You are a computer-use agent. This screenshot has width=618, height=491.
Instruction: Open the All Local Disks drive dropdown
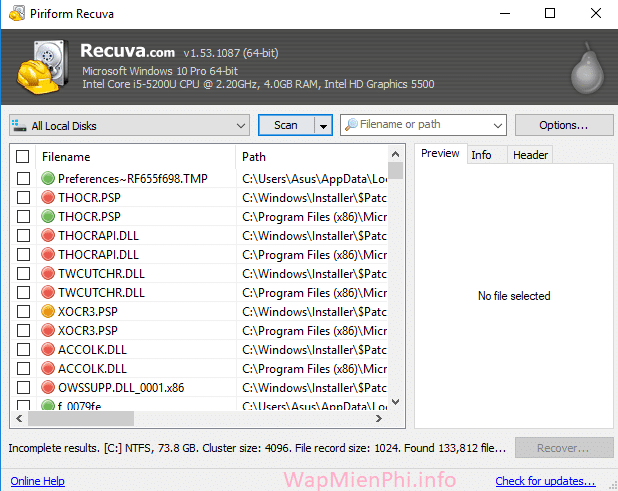[x=129, y=125]
